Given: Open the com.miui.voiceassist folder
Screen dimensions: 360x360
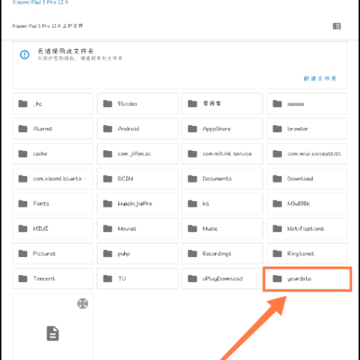Looking at the screenshot, I should tap(307, 154).
